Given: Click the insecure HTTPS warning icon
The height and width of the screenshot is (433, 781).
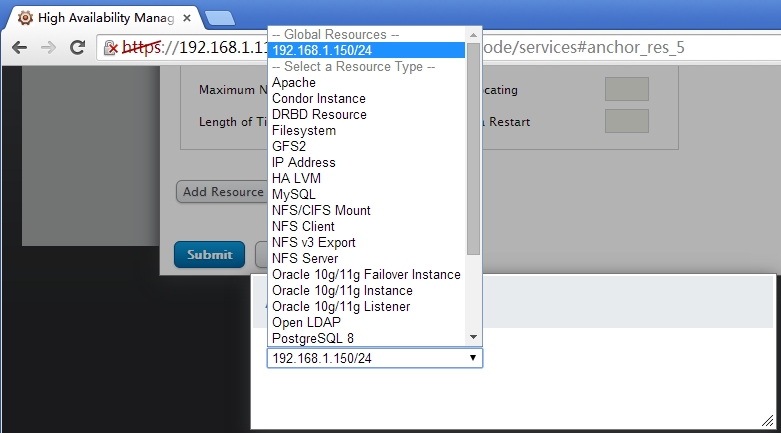Looking at the screenshot, I should 113,48.
